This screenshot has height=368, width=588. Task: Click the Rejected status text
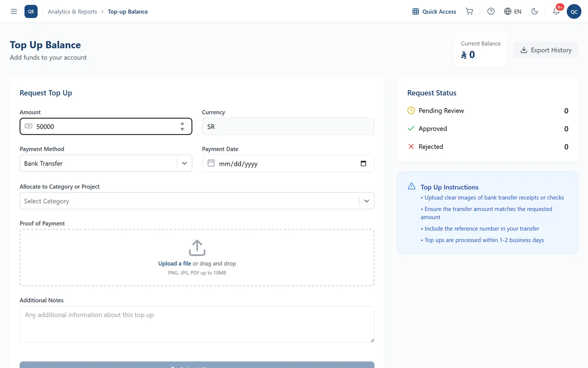[x=431, y=147]
